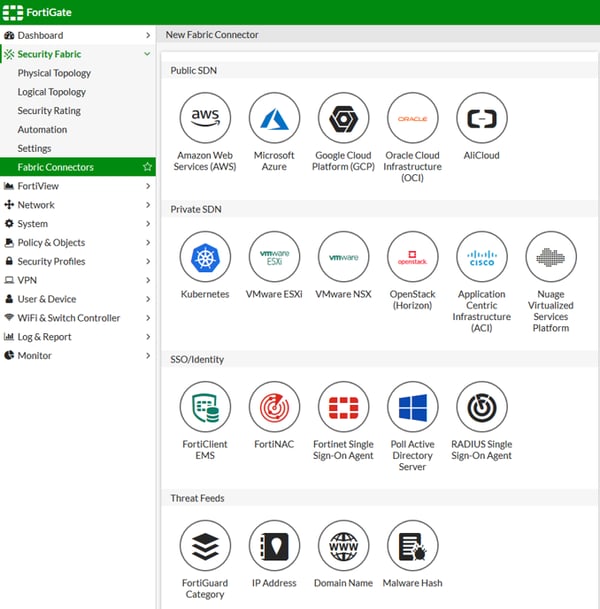Toggle favorite star on Fabric Connectors

click(x=147, y=167)
